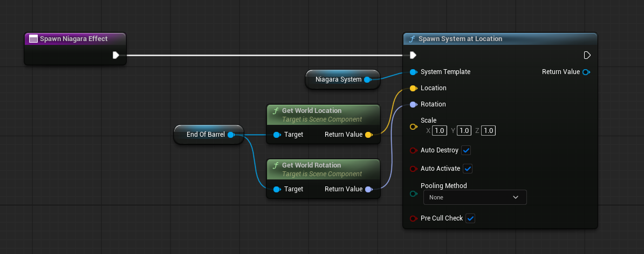Uncheck the Auto Activate checkbox

coord(468,169)
